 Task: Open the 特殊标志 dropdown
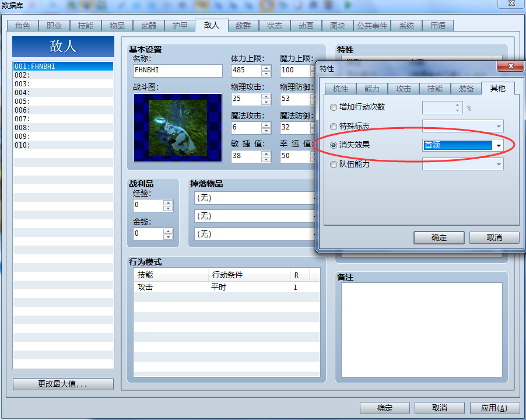tap(463, 126)
